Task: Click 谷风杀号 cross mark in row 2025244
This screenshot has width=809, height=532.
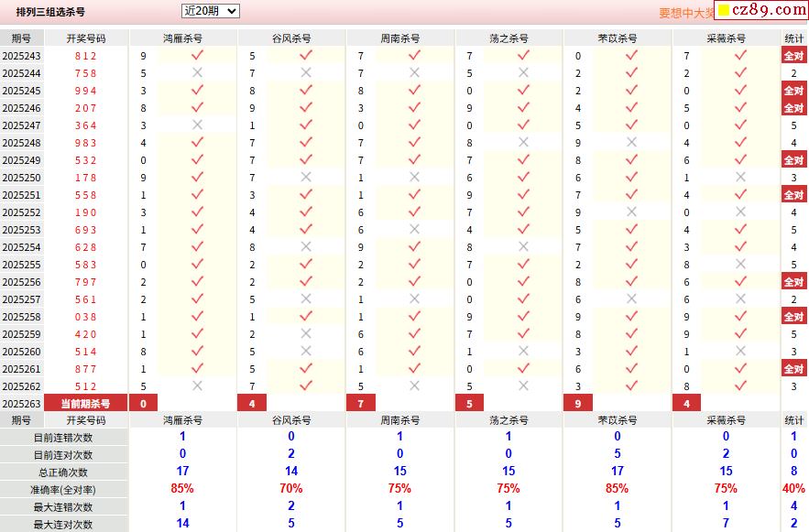Action: (x=306, y=72)
